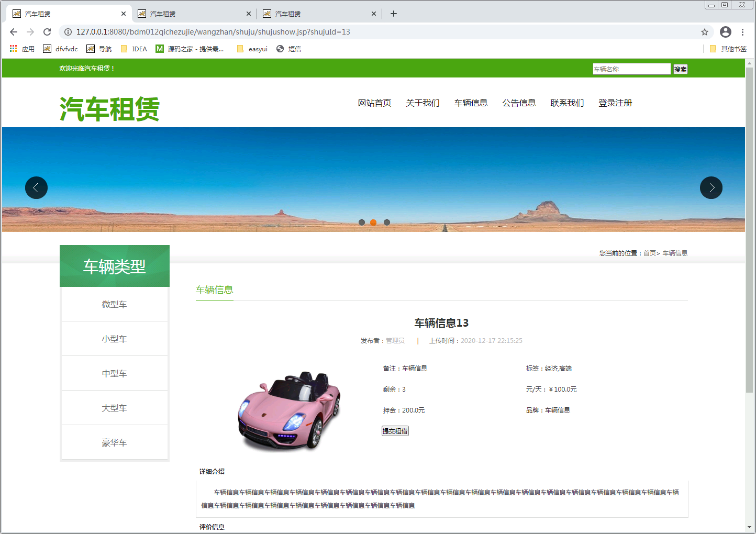This screenshot has height=534, width=756.
Task: Click the 搜索 search button
Action: (680, 69)
